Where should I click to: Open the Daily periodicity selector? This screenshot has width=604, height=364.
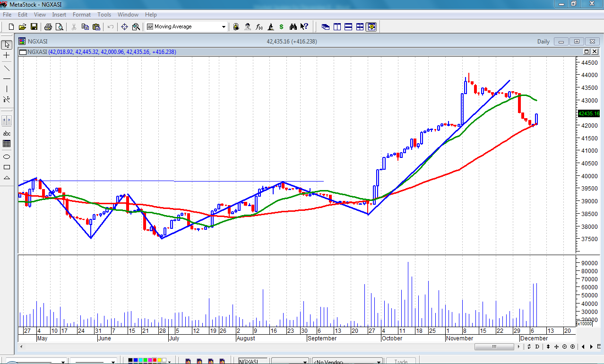[x=543, y=42]
